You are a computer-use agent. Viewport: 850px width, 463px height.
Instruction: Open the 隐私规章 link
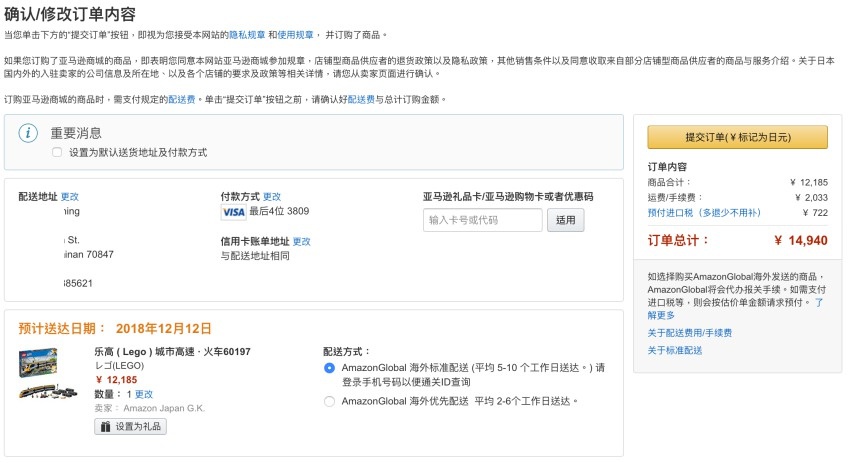247,34
